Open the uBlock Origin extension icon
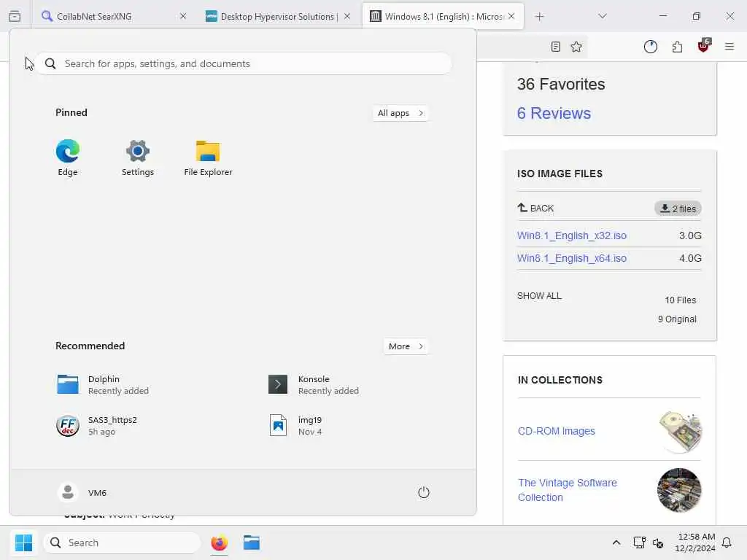Image resolution: width=747 pixels, height=560 pixels. pos(704,46)
